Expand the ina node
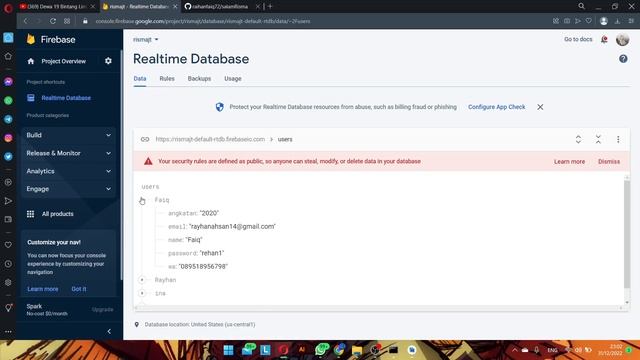The image size is (640, 360). pyautogui.click(x=142, y=293)
